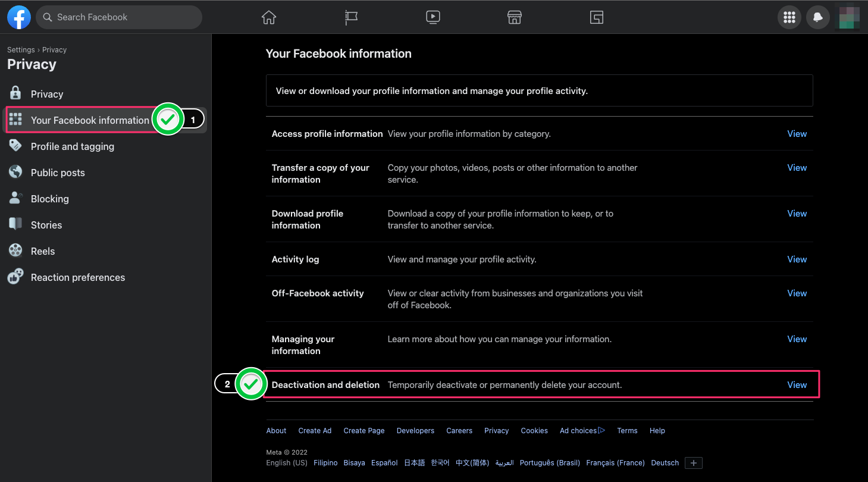Open Public posts settings
868x482 pixels.
tap(106, 173)
